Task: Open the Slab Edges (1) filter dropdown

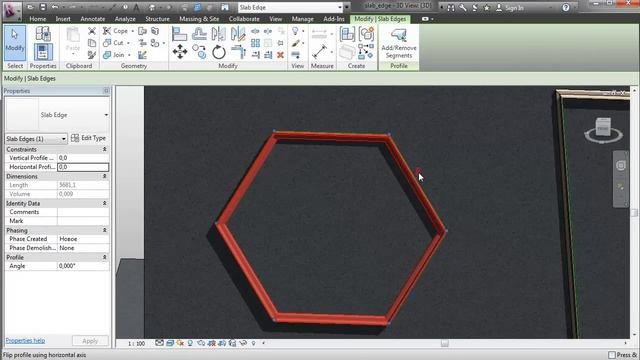Action: point(36,139)
